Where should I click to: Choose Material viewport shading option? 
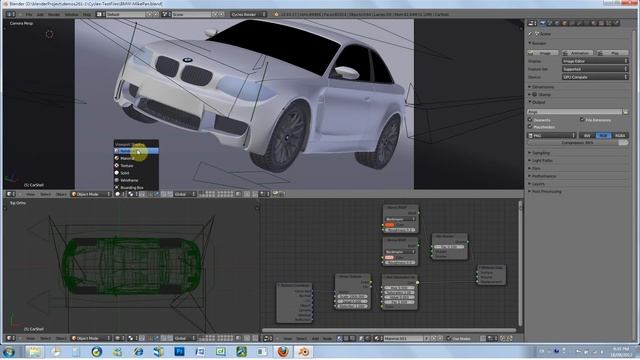point(136,158)
